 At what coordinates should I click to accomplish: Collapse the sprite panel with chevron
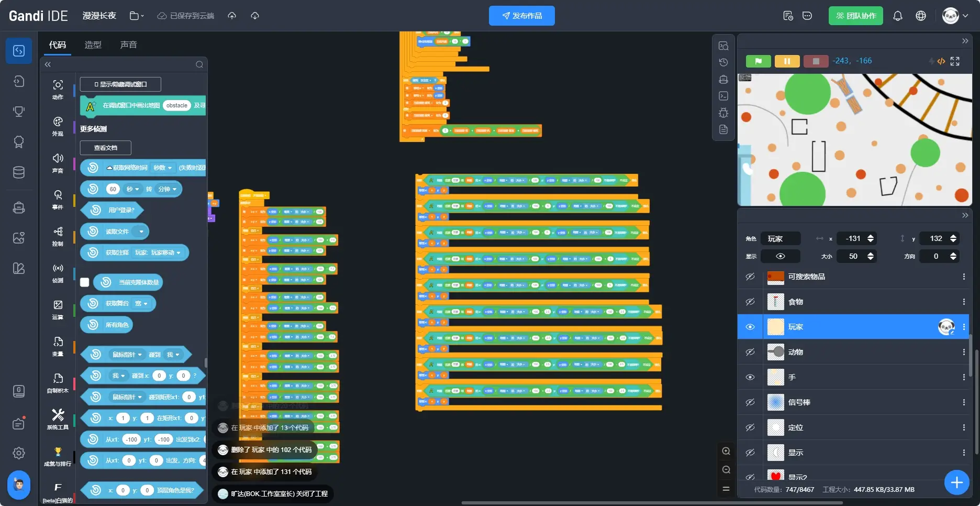pos(965,215)
